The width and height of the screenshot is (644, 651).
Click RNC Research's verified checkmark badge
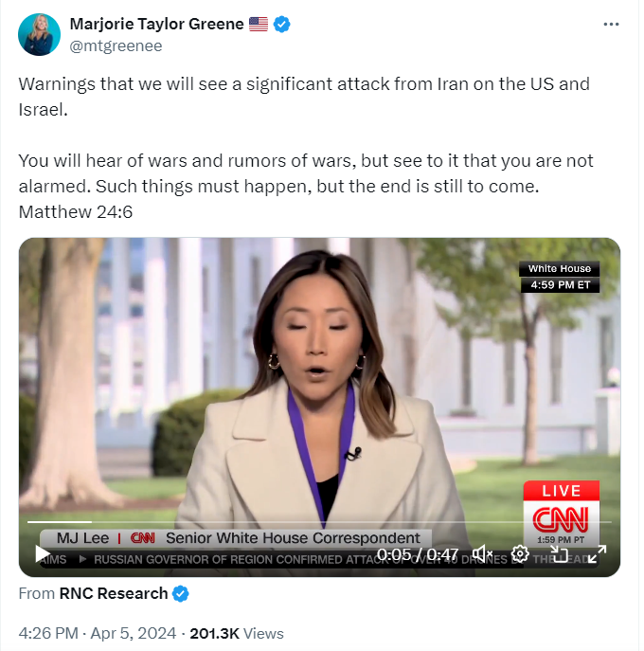click(181, 593)
